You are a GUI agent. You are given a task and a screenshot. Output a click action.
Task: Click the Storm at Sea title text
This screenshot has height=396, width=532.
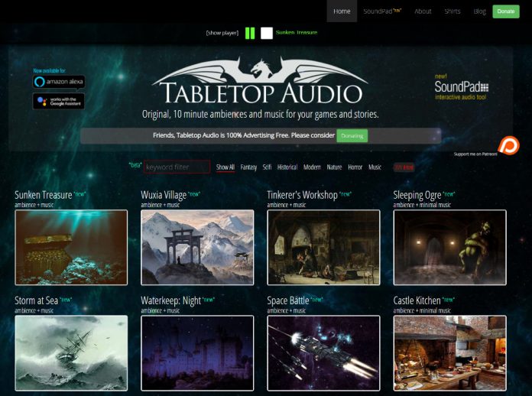click(36, 300)
